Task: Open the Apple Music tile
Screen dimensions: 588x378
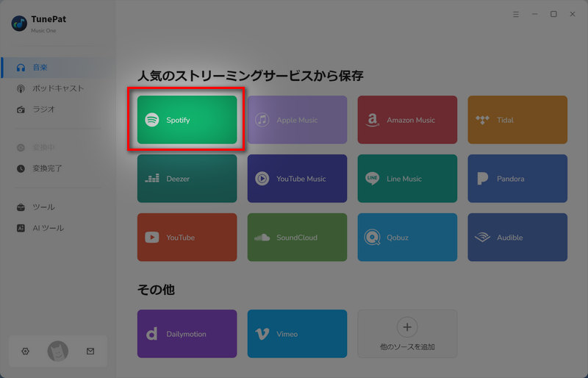Action: pos(297,120)
